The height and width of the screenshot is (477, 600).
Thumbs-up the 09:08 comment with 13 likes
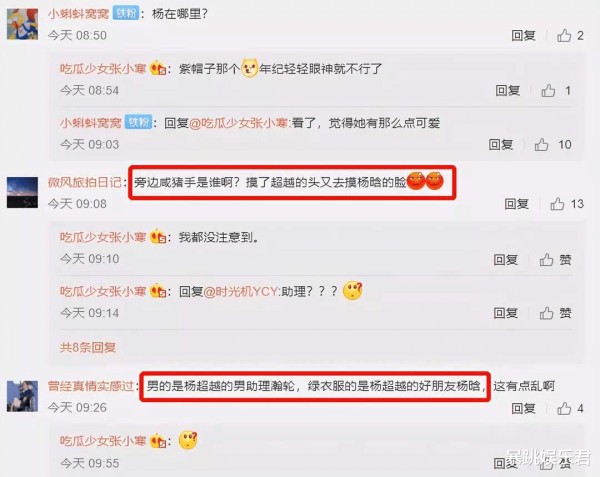click(x=557, y=204)
